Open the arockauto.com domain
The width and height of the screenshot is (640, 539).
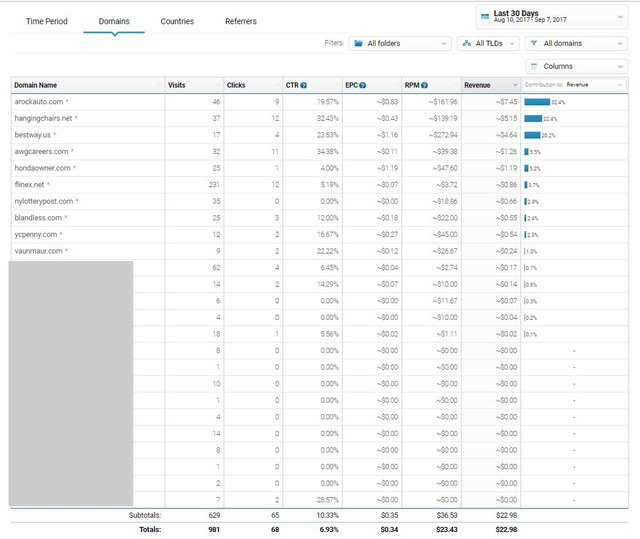39,102
